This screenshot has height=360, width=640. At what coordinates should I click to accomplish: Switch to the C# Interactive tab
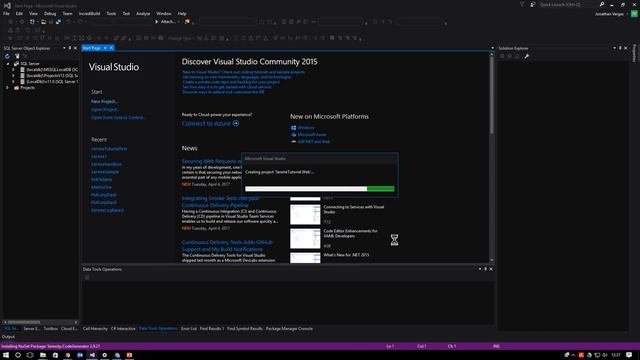pos(123,329)
